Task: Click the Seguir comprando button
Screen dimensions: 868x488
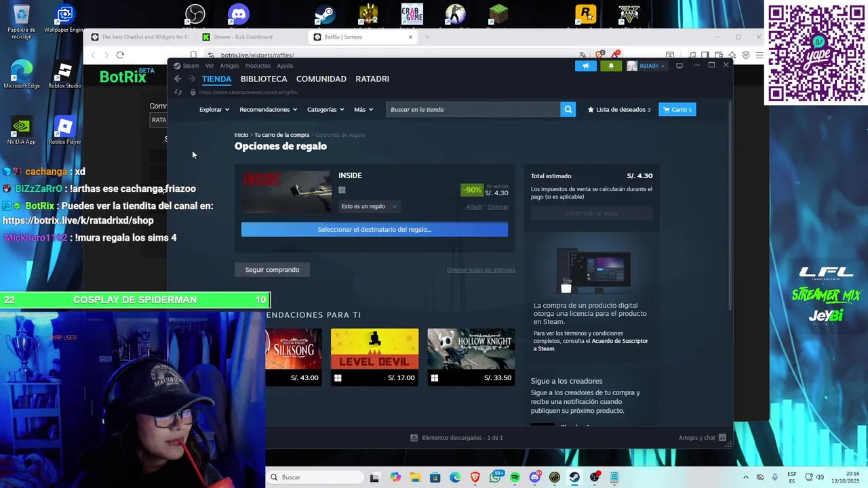Action: click(272, 270)
